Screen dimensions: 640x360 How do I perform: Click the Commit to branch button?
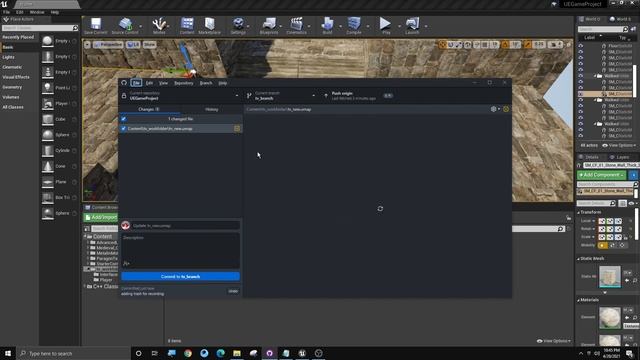(x=180, y=276)
